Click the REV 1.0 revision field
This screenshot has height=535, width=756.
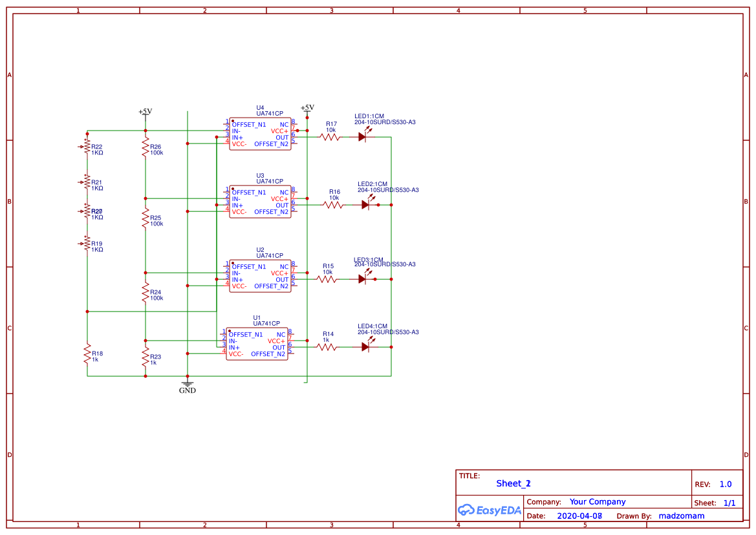tap(724, 483)
